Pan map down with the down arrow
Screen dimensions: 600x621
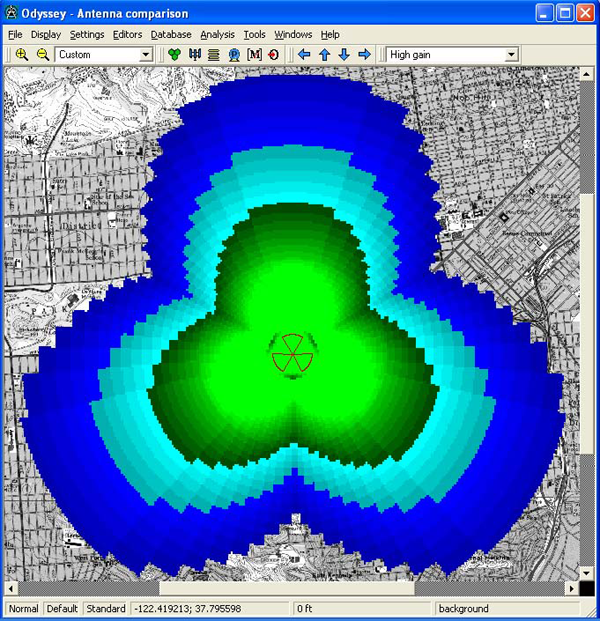[344, 55]
